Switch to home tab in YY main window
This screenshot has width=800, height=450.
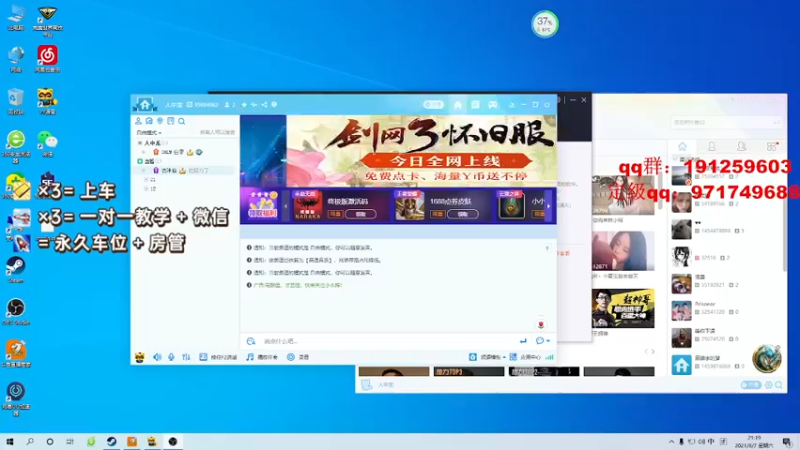point(682,147)
